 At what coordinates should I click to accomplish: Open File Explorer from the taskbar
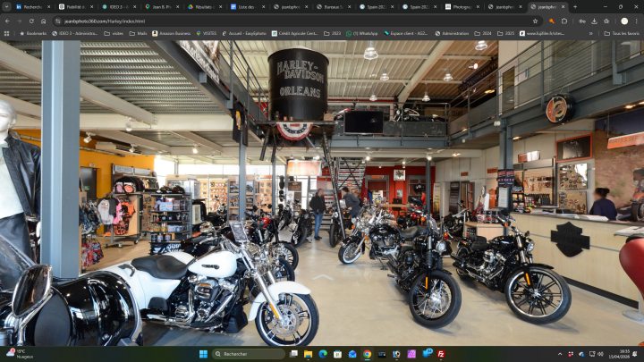(308, 354)
